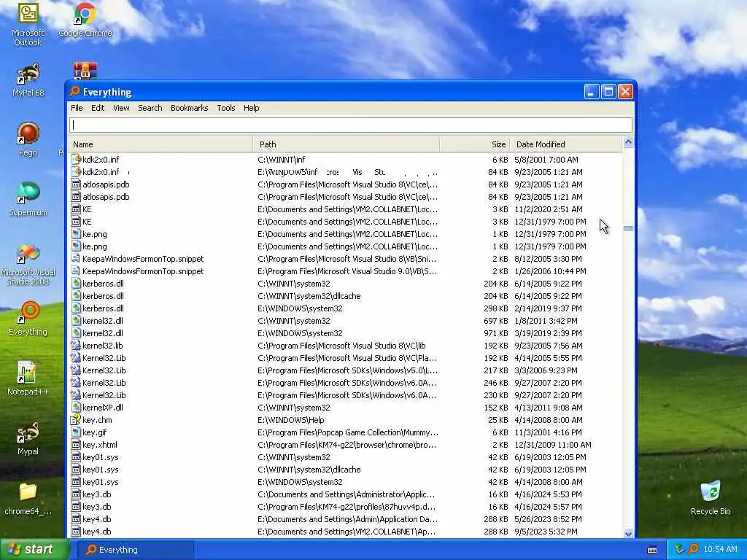The image size is (747, 560).
Task: Focus the Everything search input box
Action: point(351,125)
